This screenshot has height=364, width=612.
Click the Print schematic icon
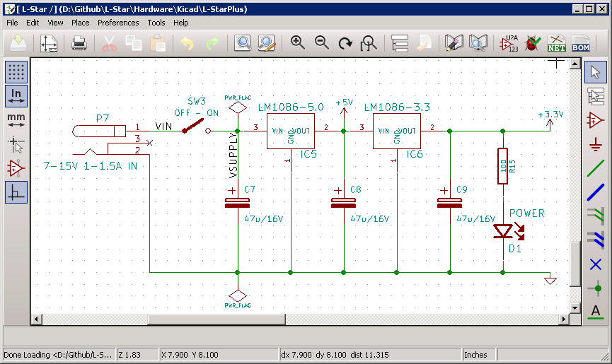(x=79, y=44)
